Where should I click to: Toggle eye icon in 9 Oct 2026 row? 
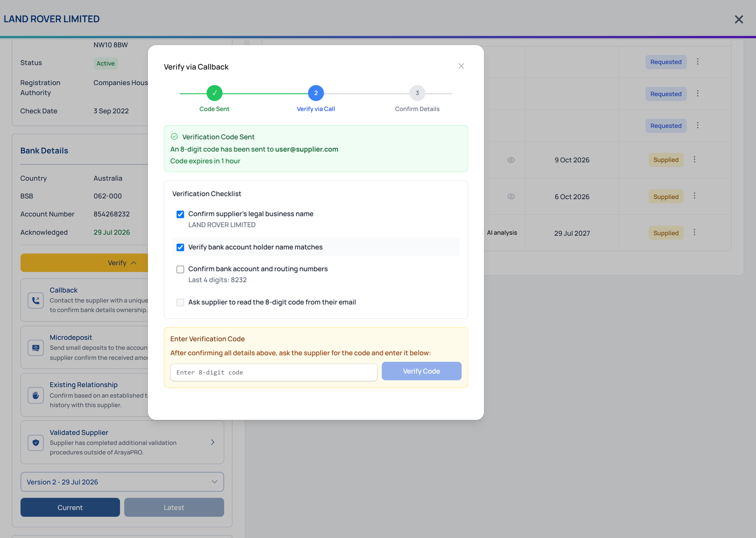point(511,160)
